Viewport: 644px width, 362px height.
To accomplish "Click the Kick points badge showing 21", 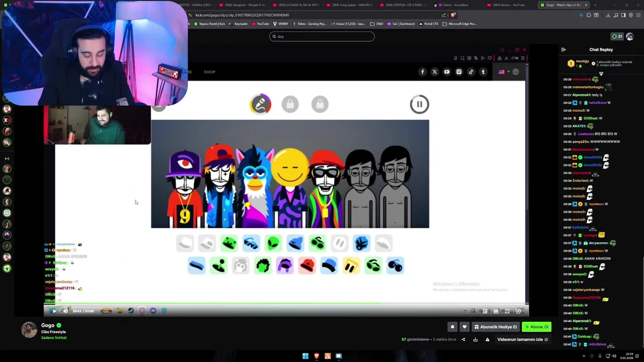I will click(617, 36).
